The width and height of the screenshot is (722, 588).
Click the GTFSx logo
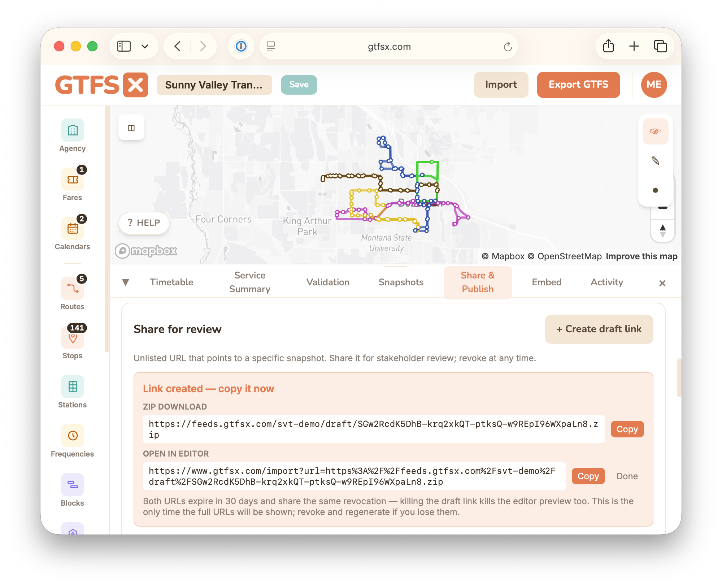click(x=101, y=85)
